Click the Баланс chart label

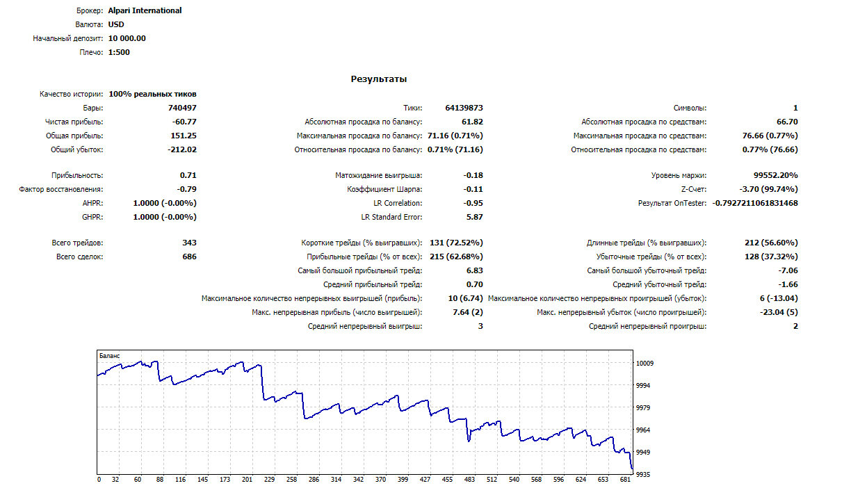(x=109, y=355)
